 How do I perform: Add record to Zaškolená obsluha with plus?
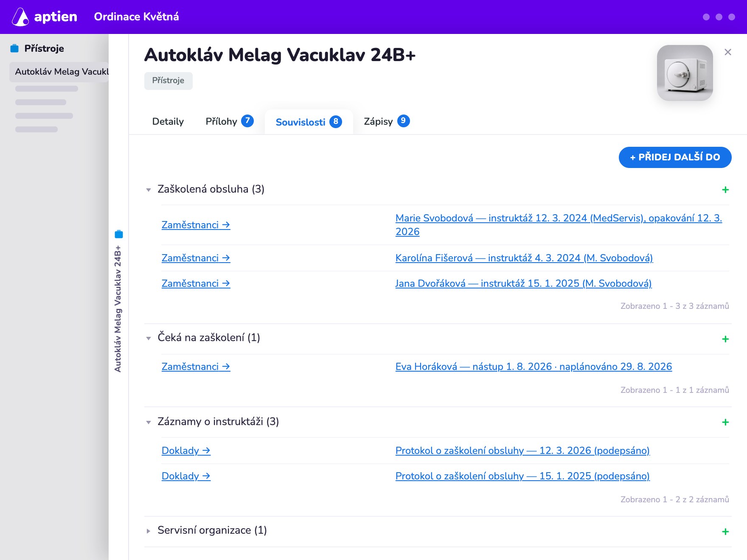(x=725, y=190)
